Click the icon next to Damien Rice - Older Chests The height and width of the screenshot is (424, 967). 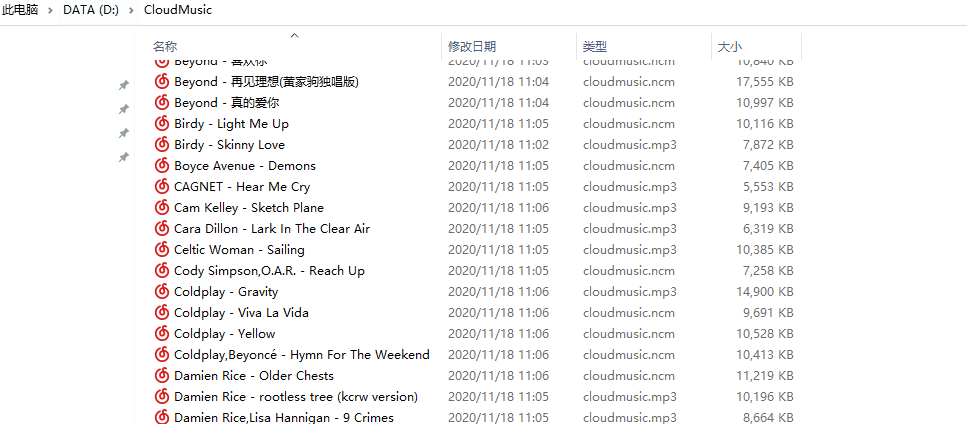tap(162, 376)
